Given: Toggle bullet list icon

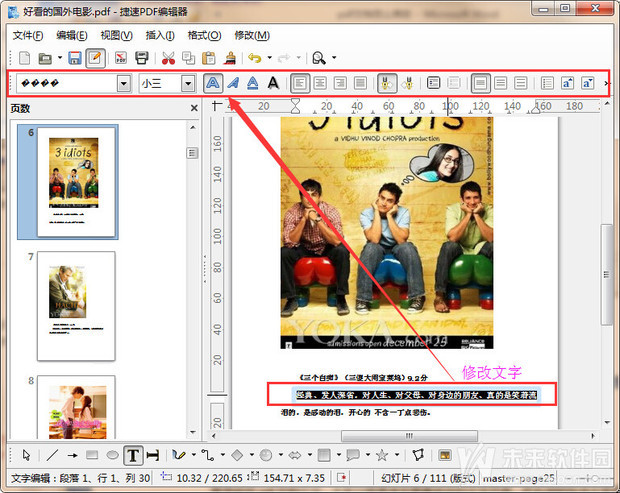Looking at the screenshot, I should [x=547, y=83].
